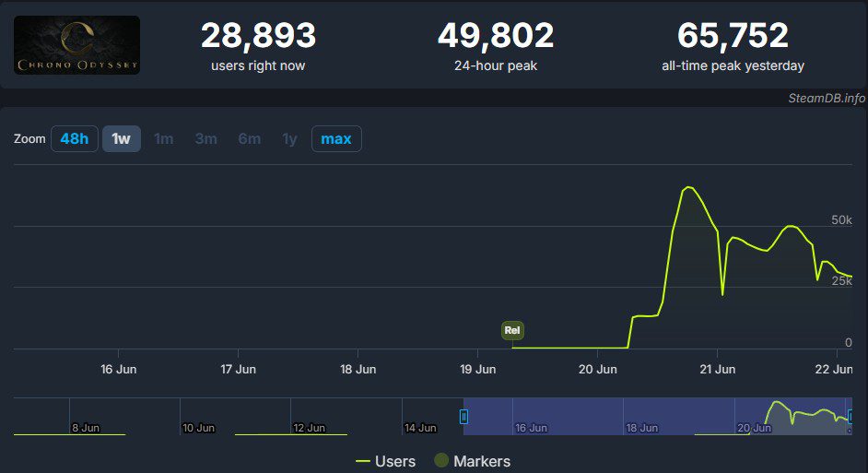Click the Markers legend circle icon

441,461
